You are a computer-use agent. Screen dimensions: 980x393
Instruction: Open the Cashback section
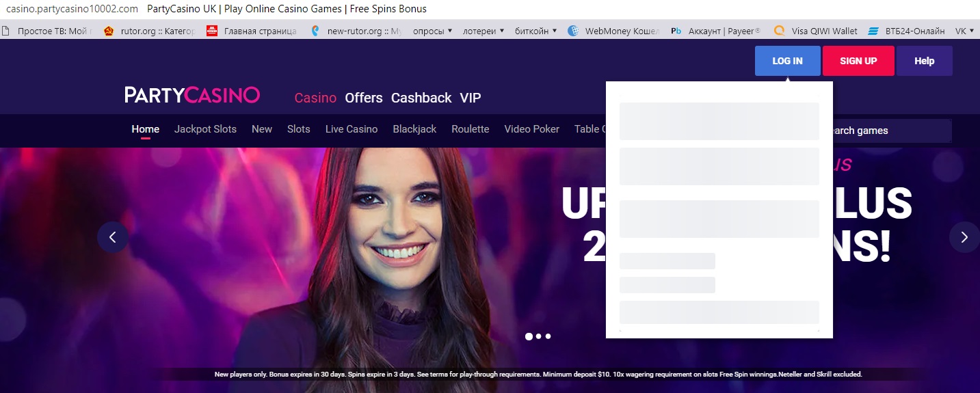pos(421,98)
